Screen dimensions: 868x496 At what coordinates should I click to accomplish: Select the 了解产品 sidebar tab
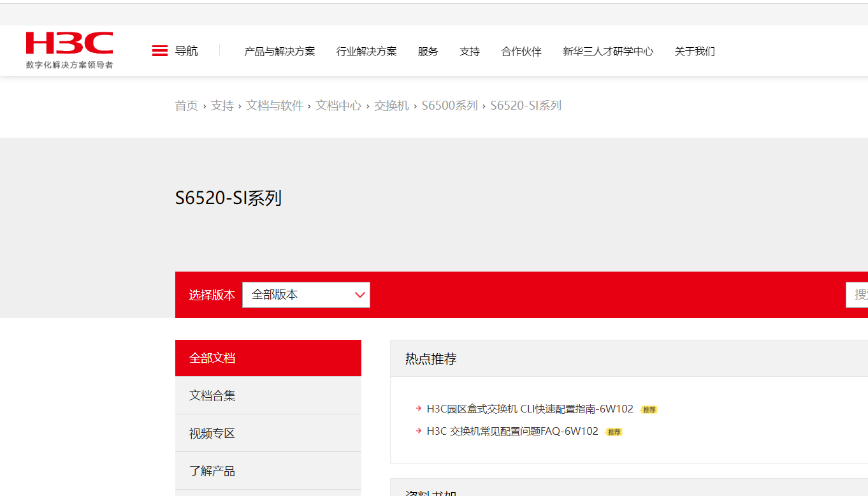click(x=268, y=471)
